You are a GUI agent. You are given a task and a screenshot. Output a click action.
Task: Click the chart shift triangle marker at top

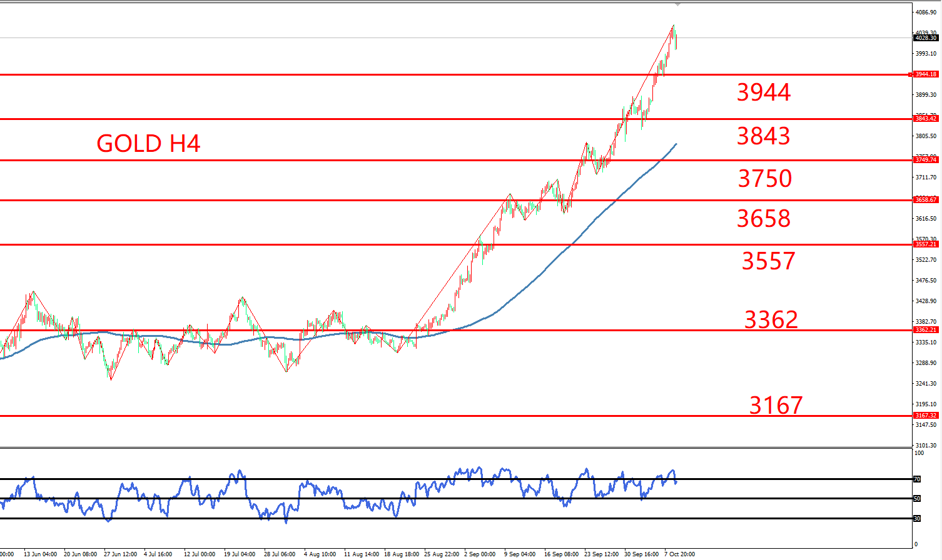pyautogui.click(x=677, y=5)
